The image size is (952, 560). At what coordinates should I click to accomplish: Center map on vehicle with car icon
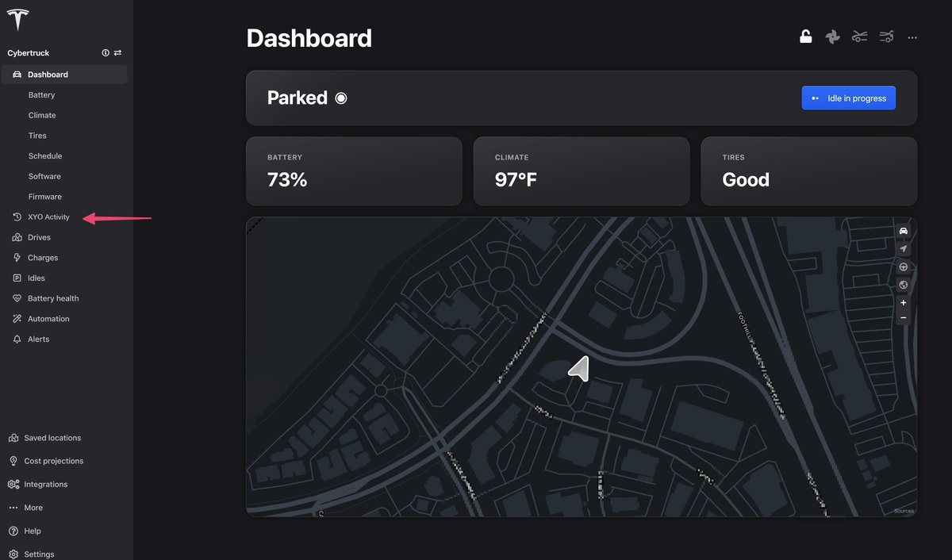point(903,231)
